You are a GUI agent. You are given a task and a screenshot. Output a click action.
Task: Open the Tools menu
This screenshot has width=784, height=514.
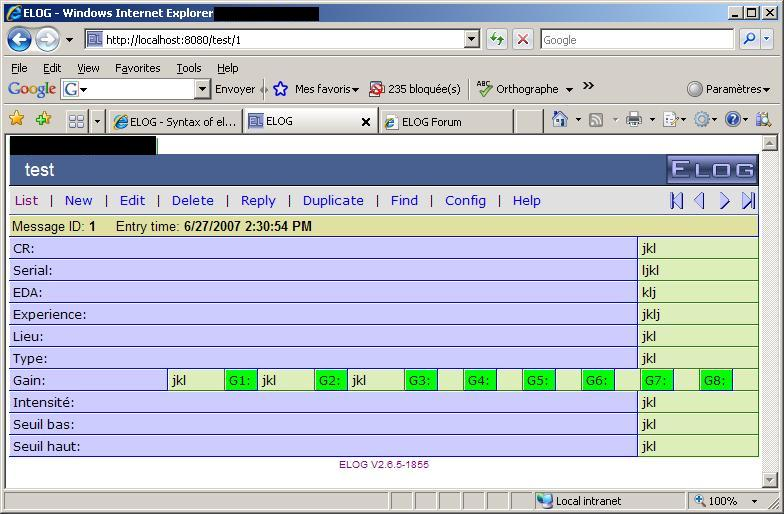pyautogui.click(x=188, y=68)
